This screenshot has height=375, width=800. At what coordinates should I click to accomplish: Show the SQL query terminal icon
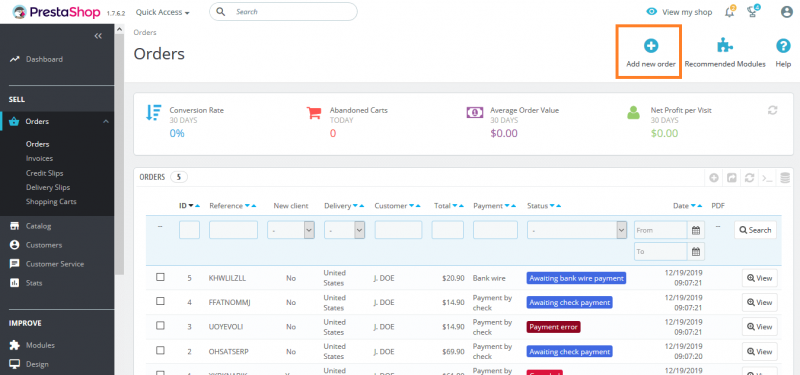pos(767,178)
